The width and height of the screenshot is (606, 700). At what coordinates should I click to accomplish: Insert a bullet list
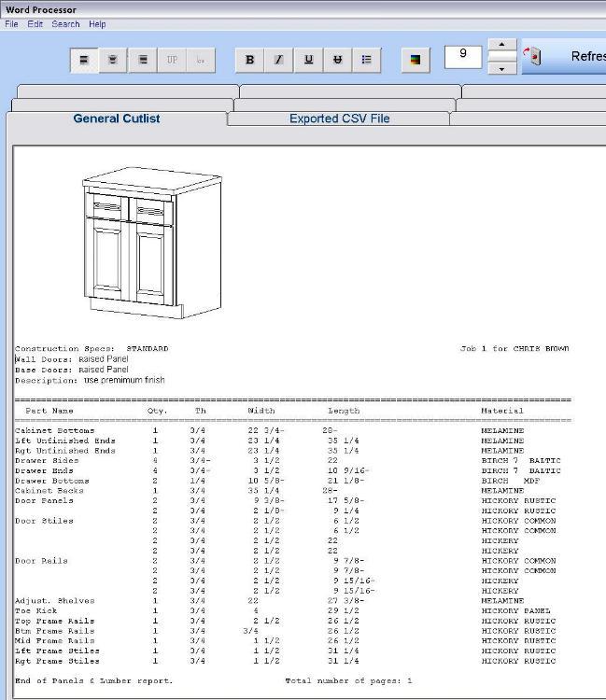367,60
